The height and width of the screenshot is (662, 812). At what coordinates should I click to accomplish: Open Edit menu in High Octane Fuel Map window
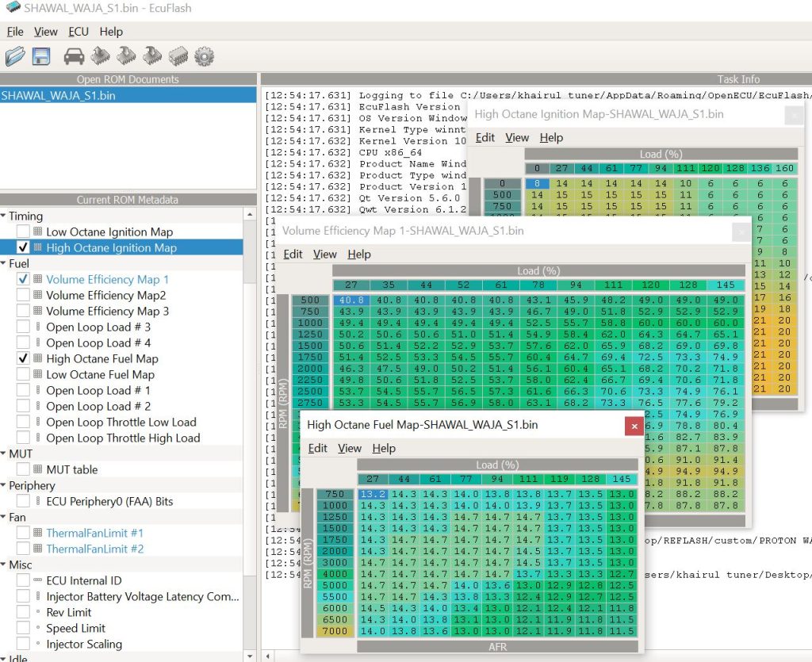tap(317, 448)
